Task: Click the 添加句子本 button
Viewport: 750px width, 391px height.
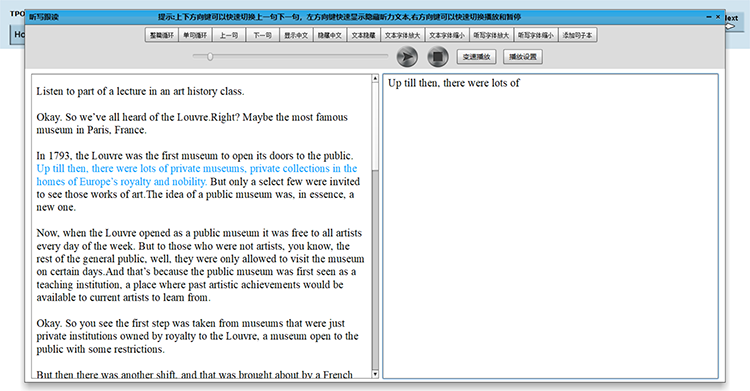Action: pyautogui.click(x=577, y=35)
